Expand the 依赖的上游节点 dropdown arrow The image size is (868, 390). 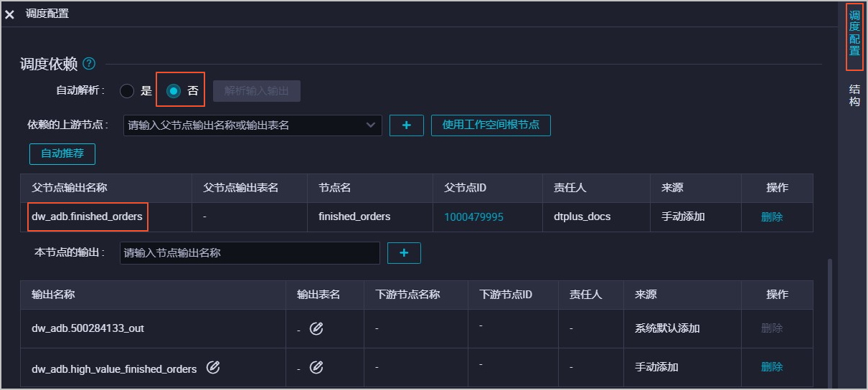pos(371,125)
